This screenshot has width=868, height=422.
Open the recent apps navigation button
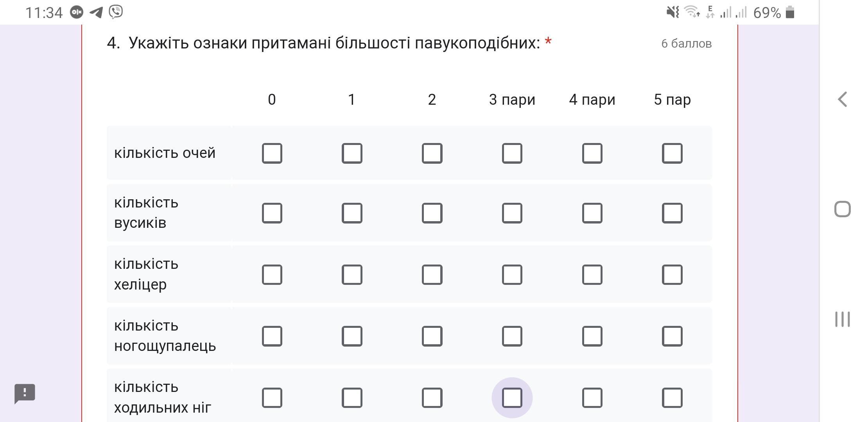click(x=843, y=319)
